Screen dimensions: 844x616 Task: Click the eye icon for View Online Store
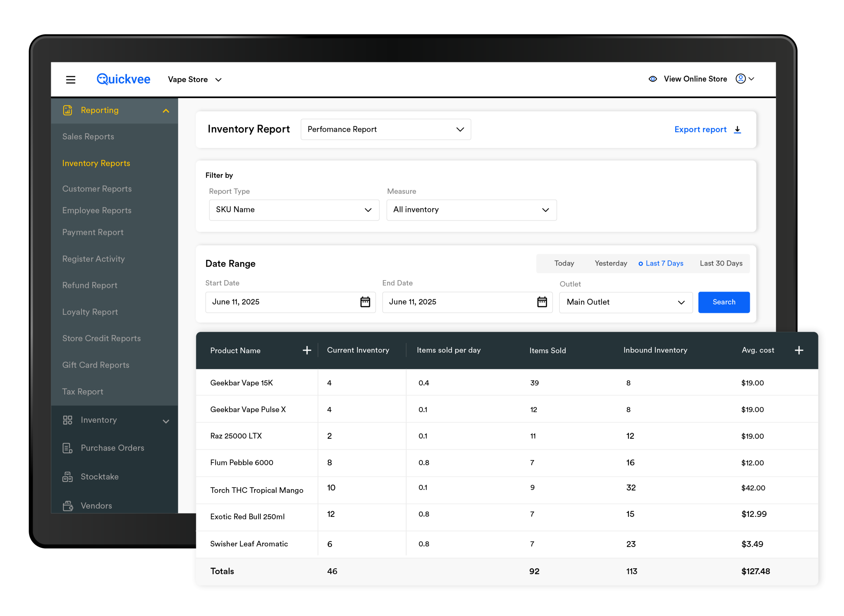tap(652, 79)
